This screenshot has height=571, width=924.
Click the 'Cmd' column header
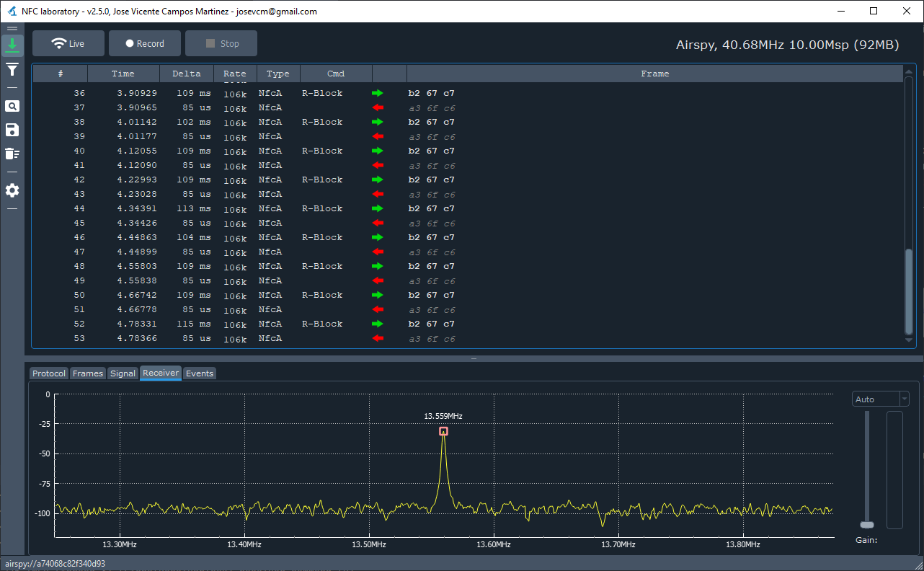(336, 74)
